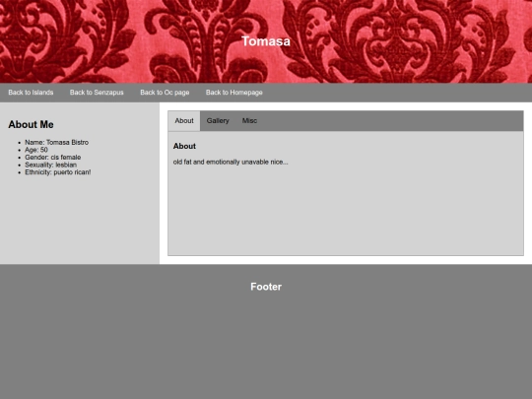Viewport: 532px width, 399px height.
Task: Select the Sexuality list entry
Action: tap(51, 165)
